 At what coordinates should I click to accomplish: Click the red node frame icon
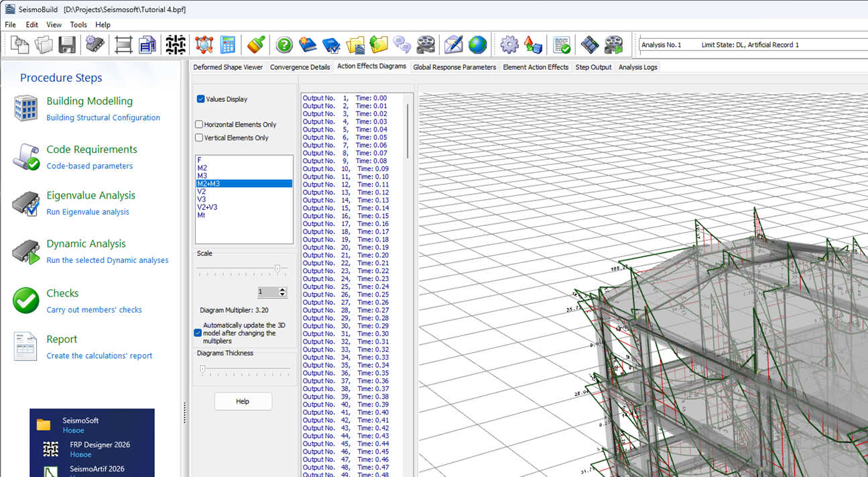click(x=204, y=45)
